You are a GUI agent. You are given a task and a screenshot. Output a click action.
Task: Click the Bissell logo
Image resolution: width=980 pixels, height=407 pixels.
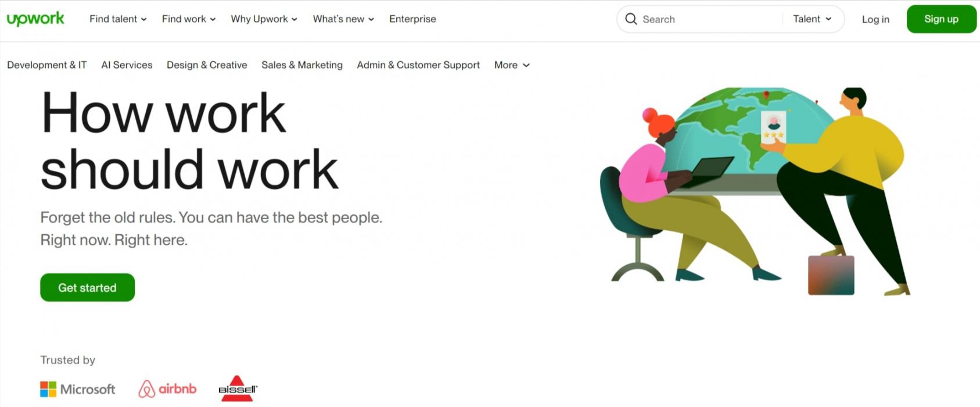point(238,388)
